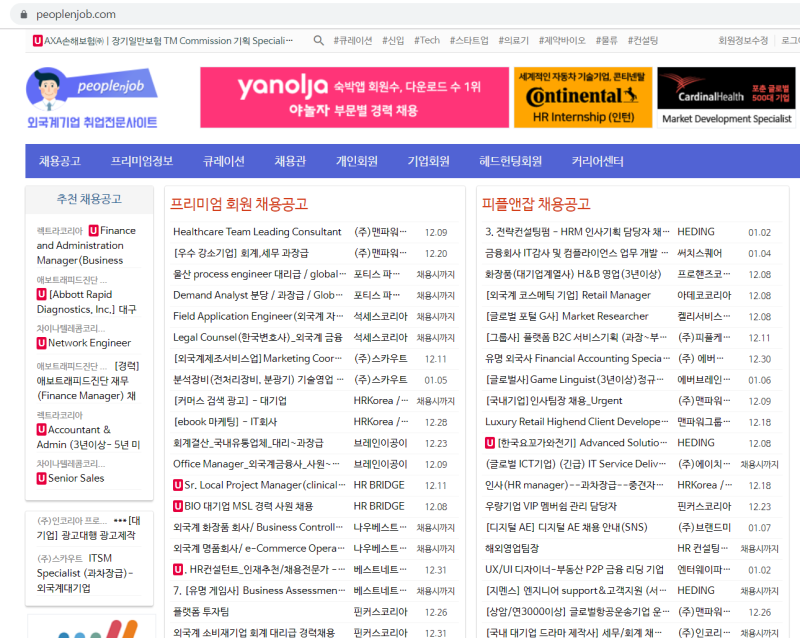This screenshot has height=638, width=800.
Task: Click the 회원정보수정 link
Action: pyautogui.click(x=743, y=41)
